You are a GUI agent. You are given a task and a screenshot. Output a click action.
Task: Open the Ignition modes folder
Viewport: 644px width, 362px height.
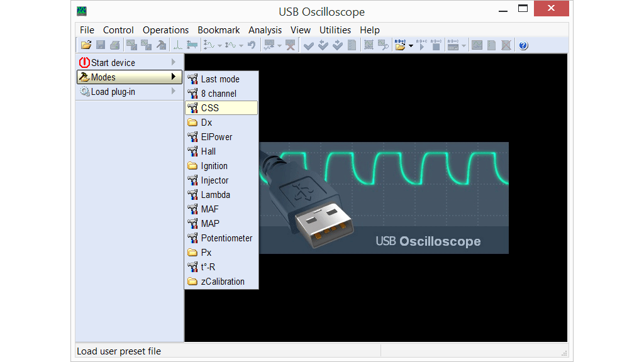214,166
